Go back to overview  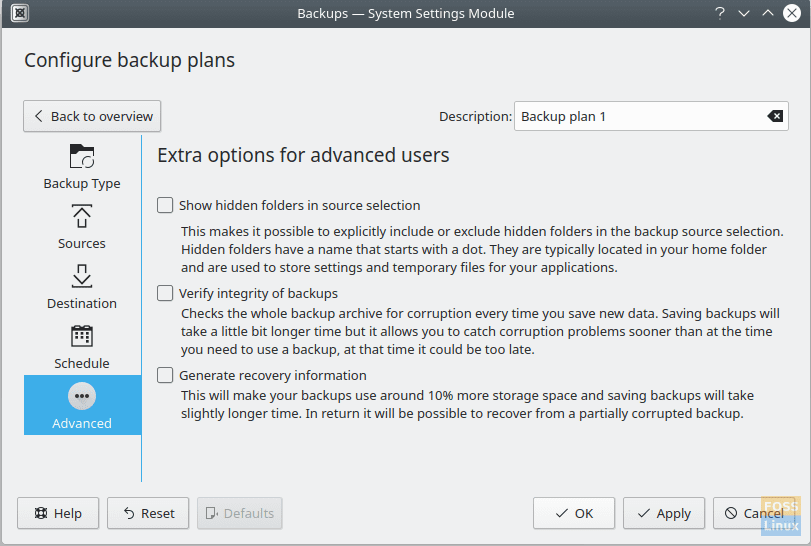click(x=92, y=116)
